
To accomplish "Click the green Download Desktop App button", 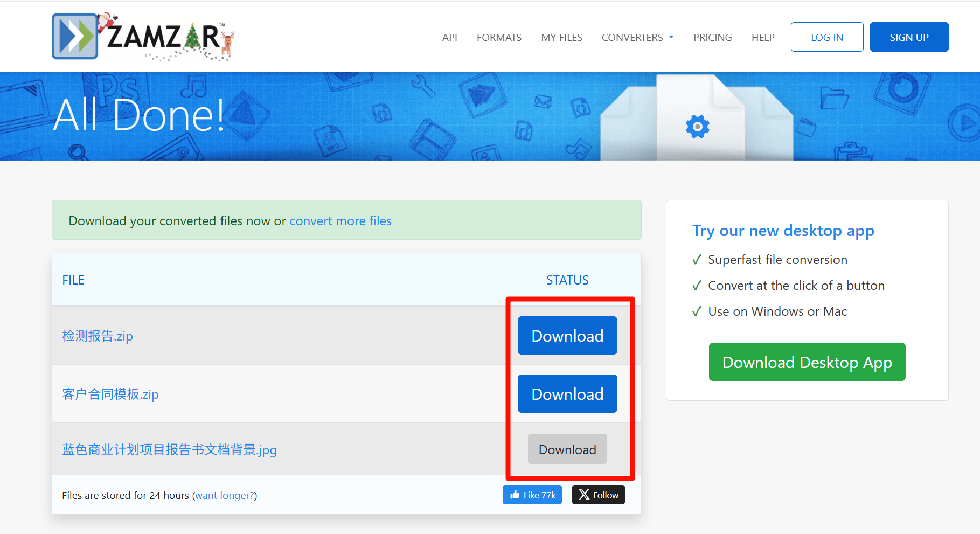I will tap(807, 362).
